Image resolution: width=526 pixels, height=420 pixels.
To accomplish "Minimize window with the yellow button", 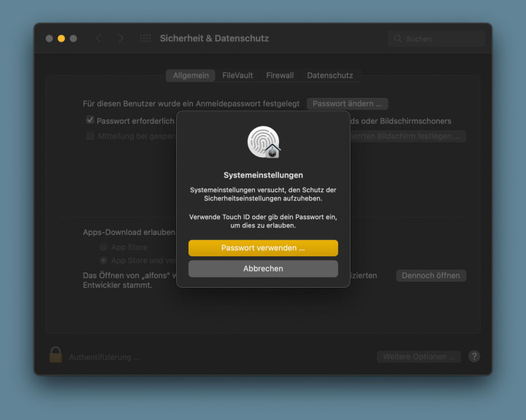I will (x=61, y=38).
